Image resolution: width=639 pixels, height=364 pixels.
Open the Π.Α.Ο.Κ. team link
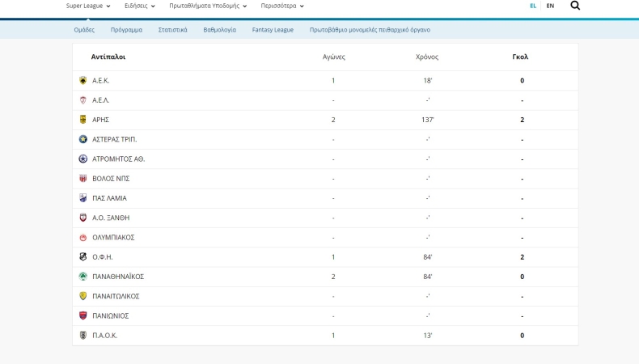pos(104,336)
